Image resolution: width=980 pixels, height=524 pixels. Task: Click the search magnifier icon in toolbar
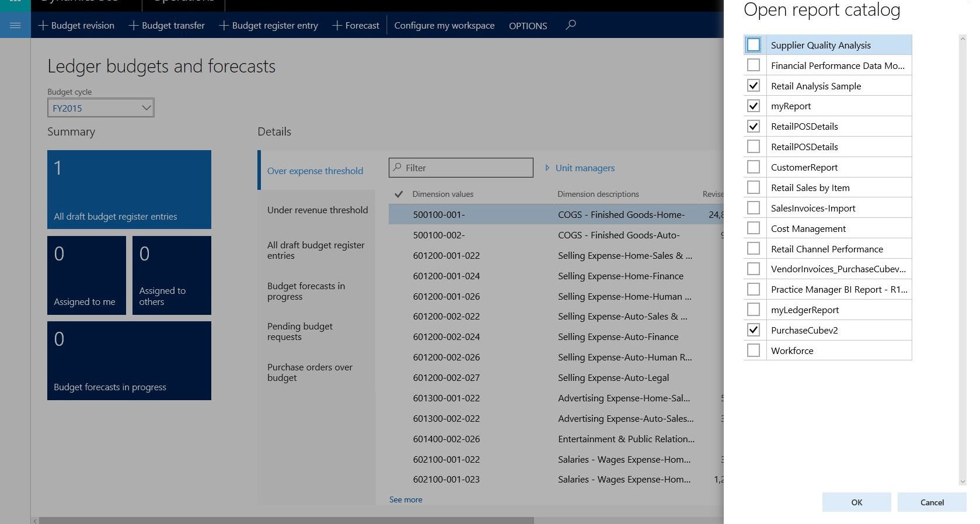[571, 25]
